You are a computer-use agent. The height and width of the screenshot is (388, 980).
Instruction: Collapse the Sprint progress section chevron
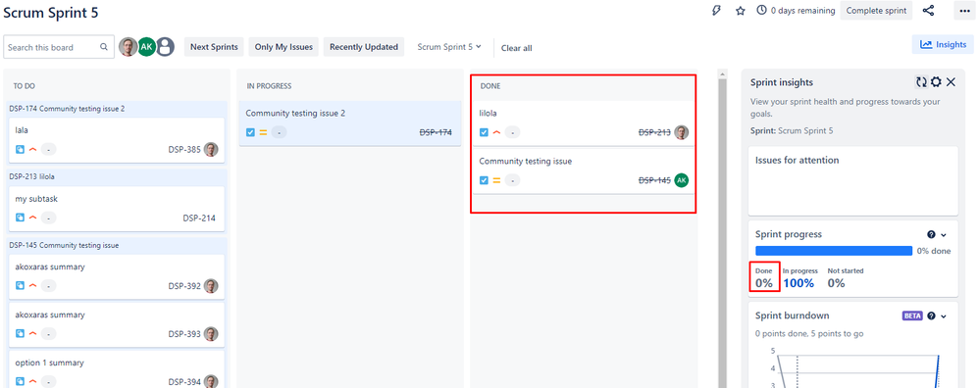[944, 234]
